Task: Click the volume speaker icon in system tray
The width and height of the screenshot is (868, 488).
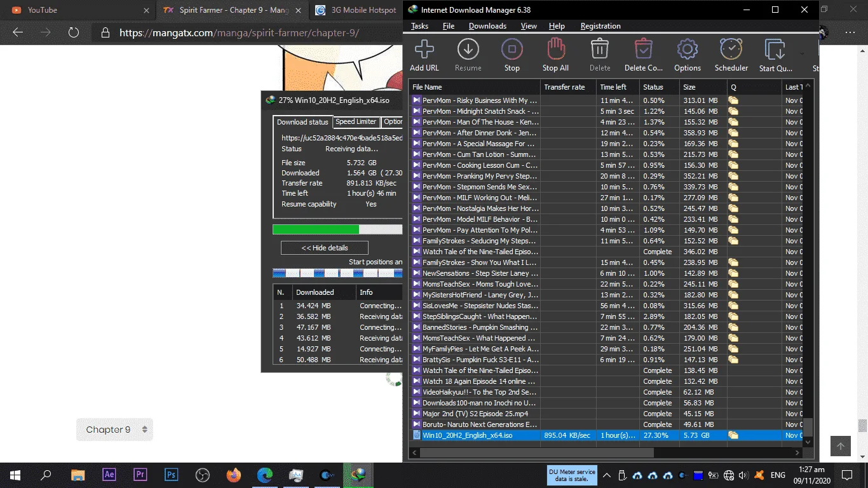Action: point(744,475)
